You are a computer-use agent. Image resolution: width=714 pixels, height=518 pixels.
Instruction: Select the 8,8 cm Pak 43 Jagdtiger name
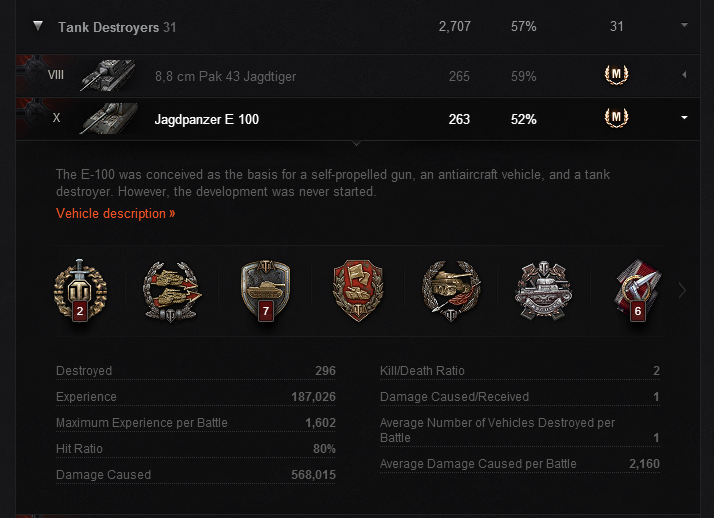pyautogui.click(x=225, y=76)
